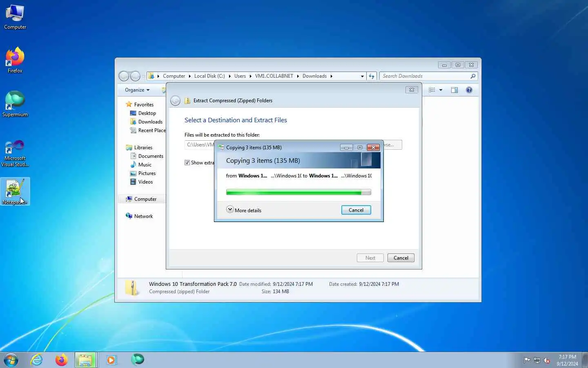Click the taskbar clock showing 7:17 PM
This screenshot has width=588, height=368.
click(x=567, y=360)
